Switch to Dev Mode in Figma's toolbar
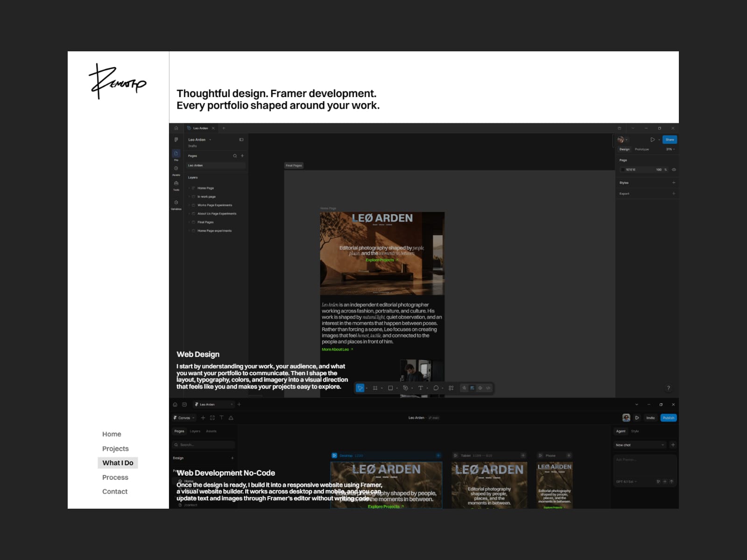Screen dimensions: 747x560 (488, 388)
